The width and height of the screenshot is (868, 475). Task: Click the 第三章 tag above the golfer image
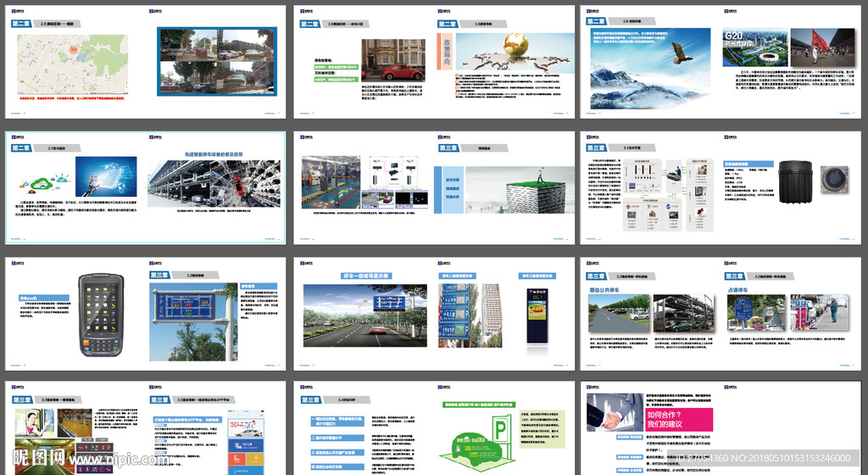448,148
